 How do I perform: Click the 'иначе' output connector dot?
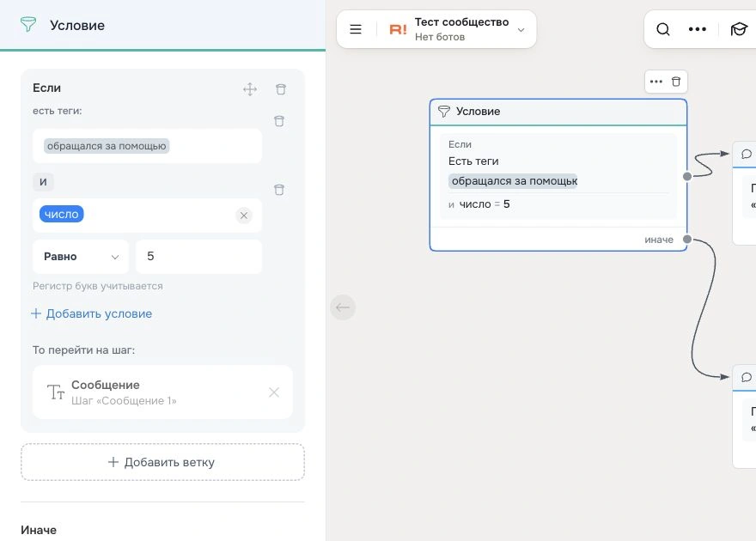point(687,239)
